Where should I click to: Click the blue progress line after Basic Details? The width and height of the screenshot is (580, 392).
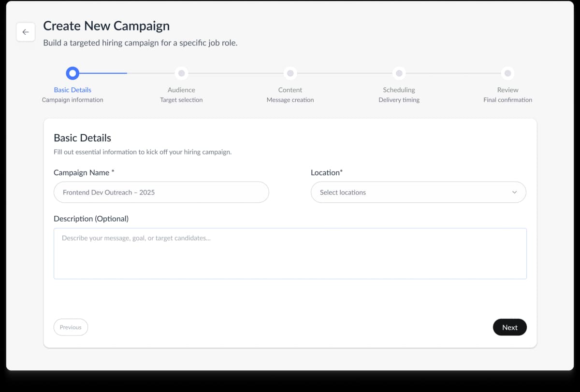click(x=104, y=73)
